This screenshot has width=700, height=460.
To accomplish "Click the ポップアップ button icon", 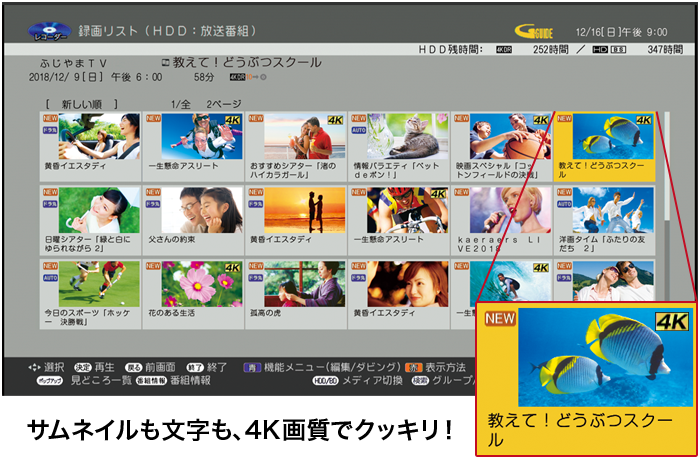I will click(x=50, y=381).
